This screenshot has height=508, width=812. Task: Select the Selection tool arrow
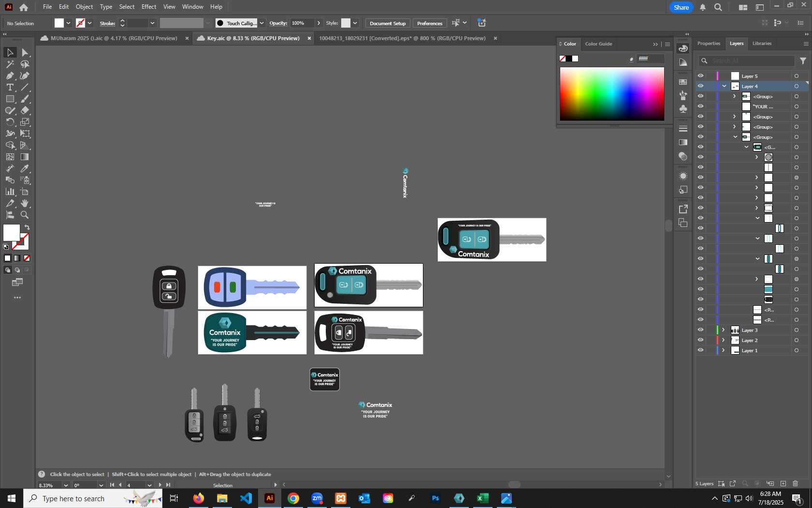coord(10,52)
